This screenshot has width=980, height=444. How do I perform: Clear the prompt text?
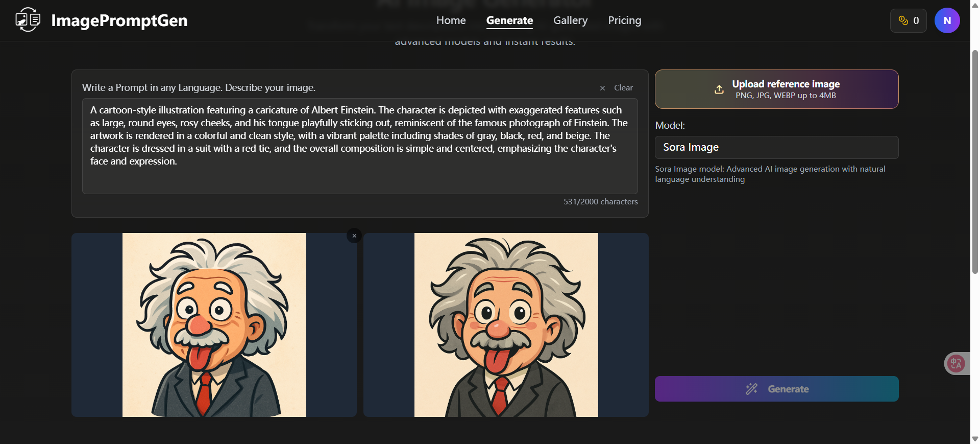click(623, 88)
